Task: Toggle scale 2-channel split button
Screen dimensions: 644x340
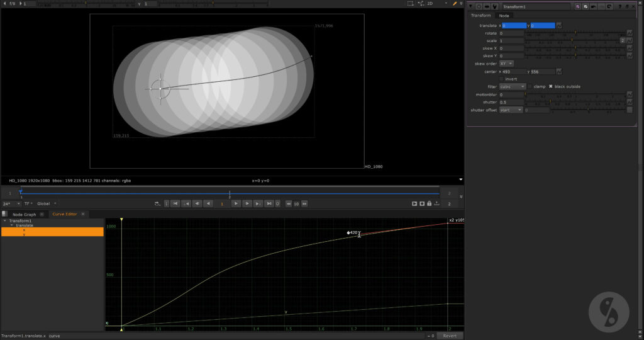Action: click(622, 40)
